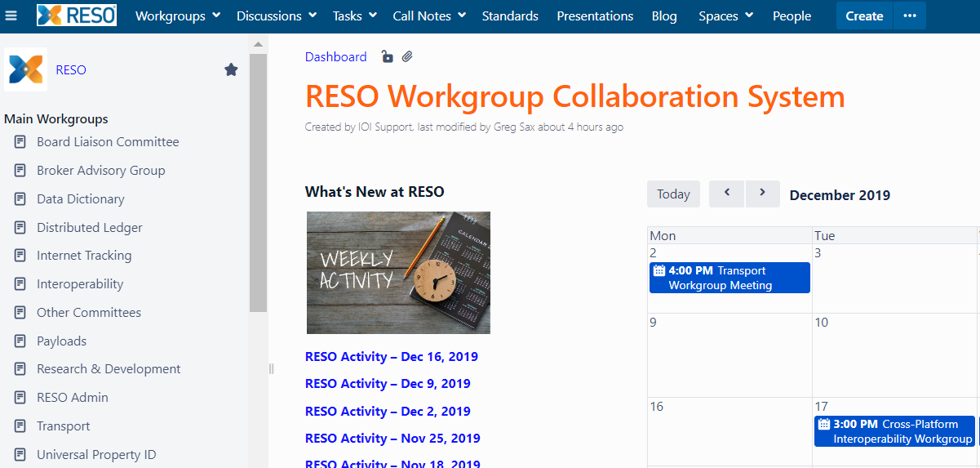Open Interoperability workgroup page
The image size is (980, 468).
(80, 284)
